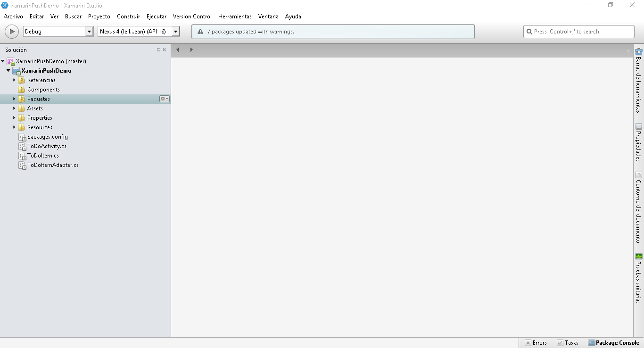This screenshot has height=348, width=644.
Task: Open the Editar menu
Action: [x=37, y=16]
